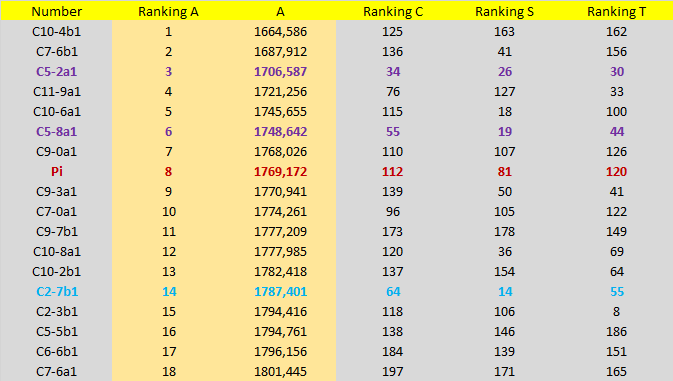Click cell with value 1769,172

coord(280,172)
